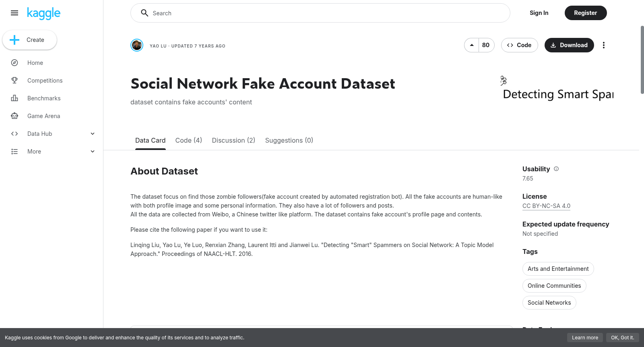This screenshot has width=644, height=347.
Task: Open the Create menu button
Action: pos(30,40)
